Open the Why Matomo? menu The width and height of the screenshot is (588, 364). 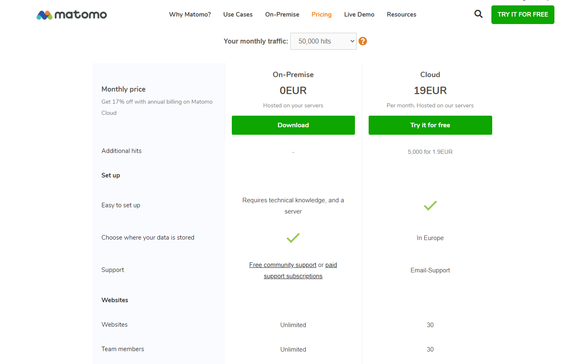point(190,15)
